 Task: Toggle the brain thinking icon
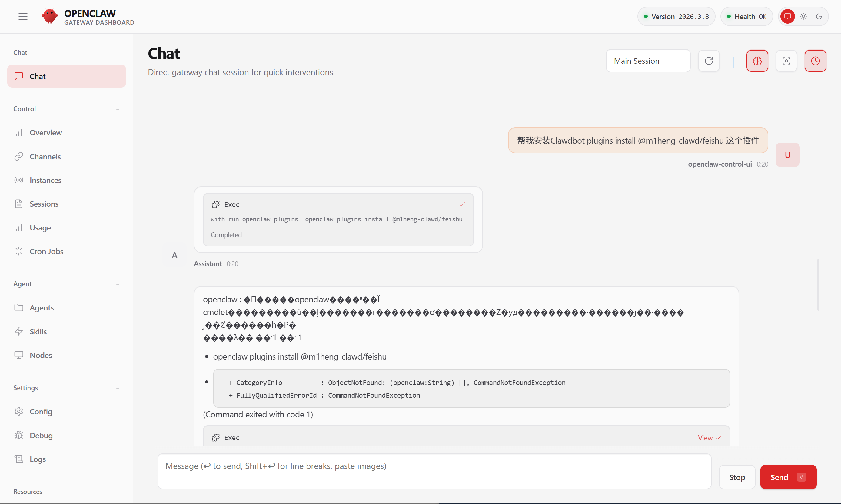point(757,61)
